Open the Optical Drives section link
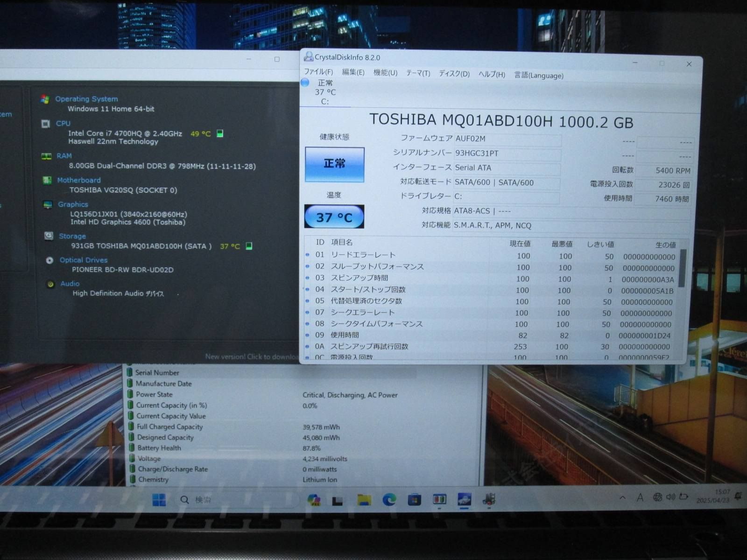The width and height of the screenshot is (747, 560). click(84, 260)
